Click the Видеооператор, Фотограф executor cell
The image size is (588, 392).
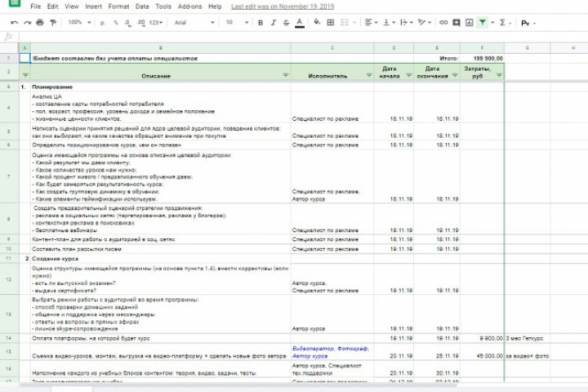332,352
